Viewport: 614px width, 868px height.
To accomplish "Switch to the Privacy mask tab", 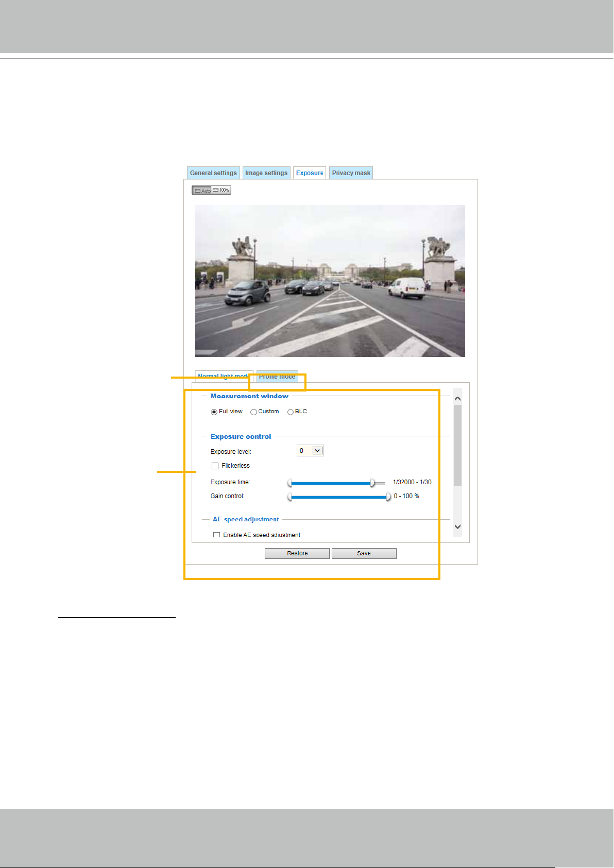I will coord(351,173).
